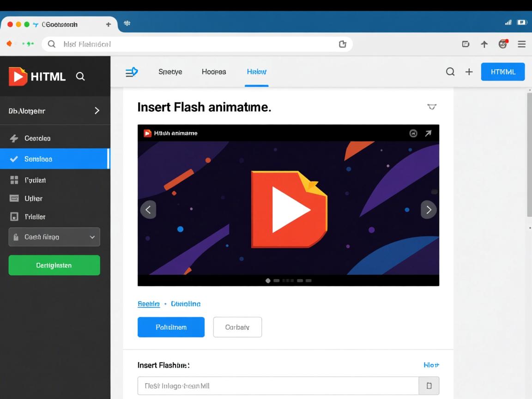The image size is (532, 399).
Task: Click the blue Poltitinem button
Action: click(171, 327)
